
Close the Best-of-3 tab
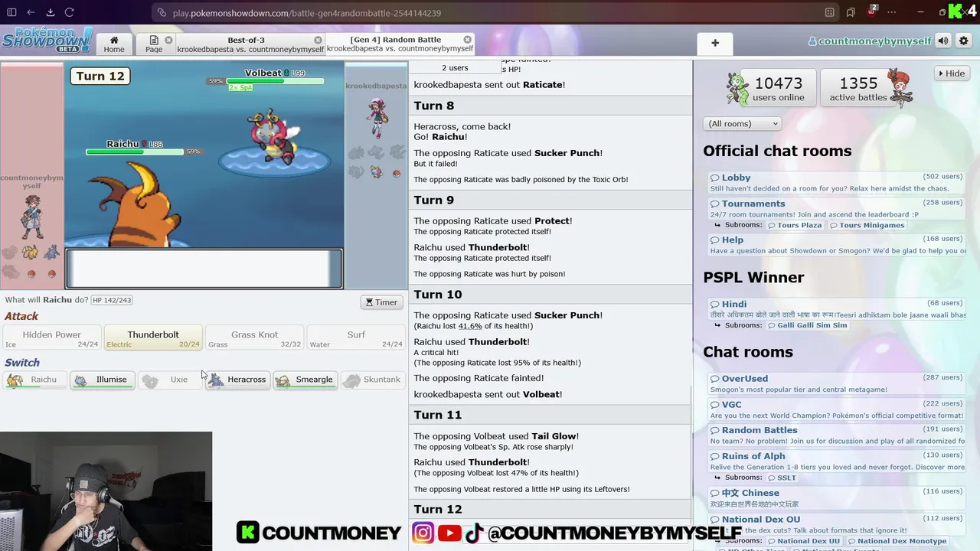click(x=318, y=40)
